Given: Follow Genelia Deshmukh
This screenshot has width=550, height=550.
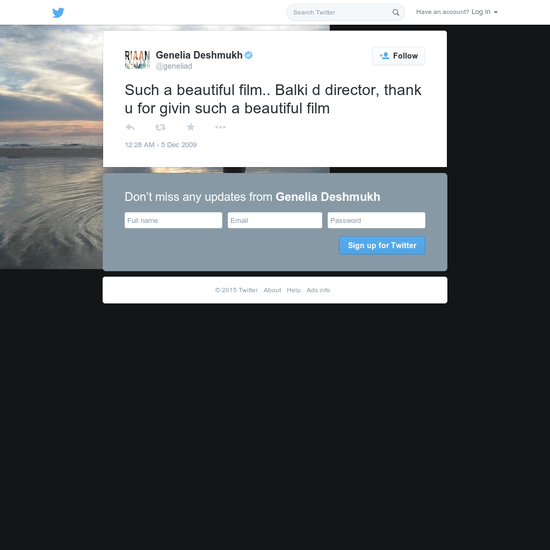Looking at the screenshot, I should pyautogui.click(x=399, y=56).
